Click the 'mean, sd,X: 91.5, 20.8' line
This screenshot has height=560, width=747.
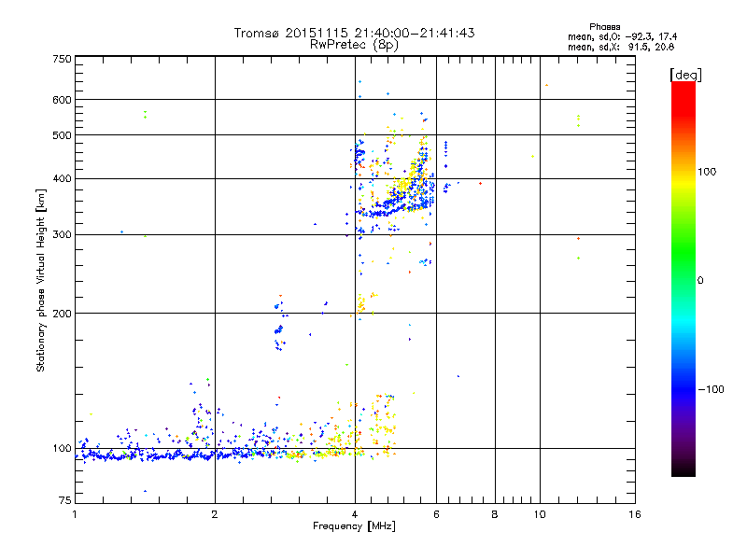tap(621, 47)
